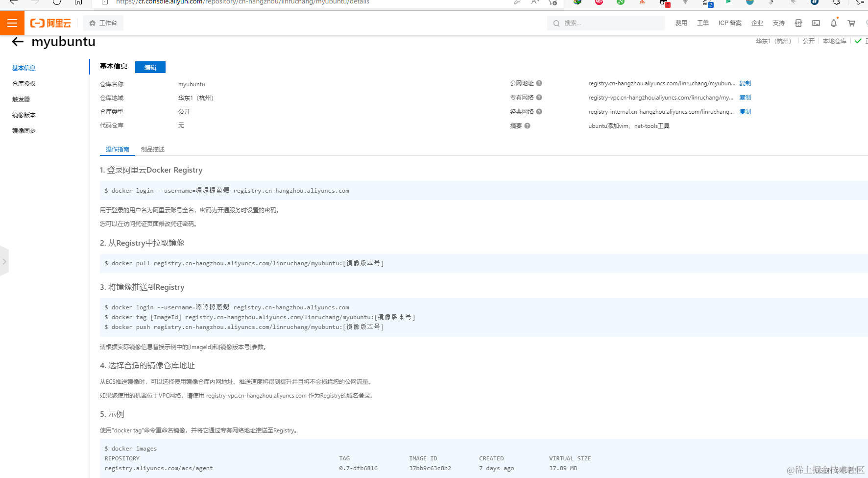Click the 仓库地域 value 华东1（杭州）

[196, 98]
